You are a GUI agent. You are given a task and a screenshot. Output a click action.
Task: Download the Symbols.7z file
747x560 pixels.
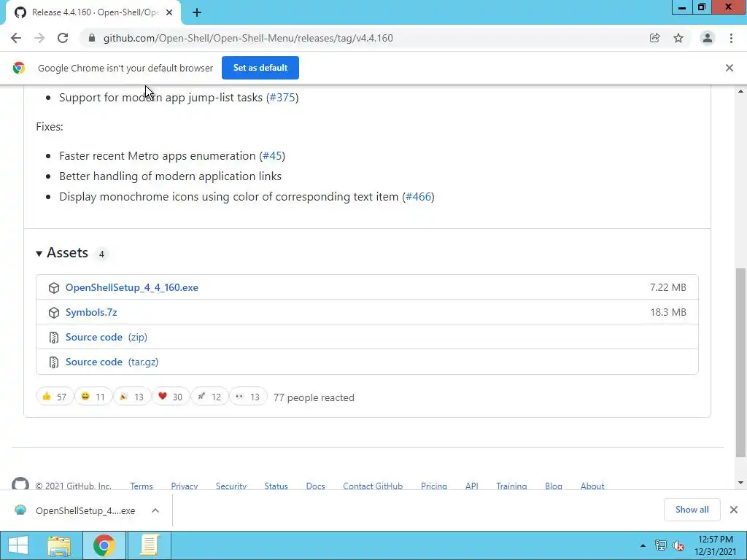pyautogui.click(x=91, y=312)
